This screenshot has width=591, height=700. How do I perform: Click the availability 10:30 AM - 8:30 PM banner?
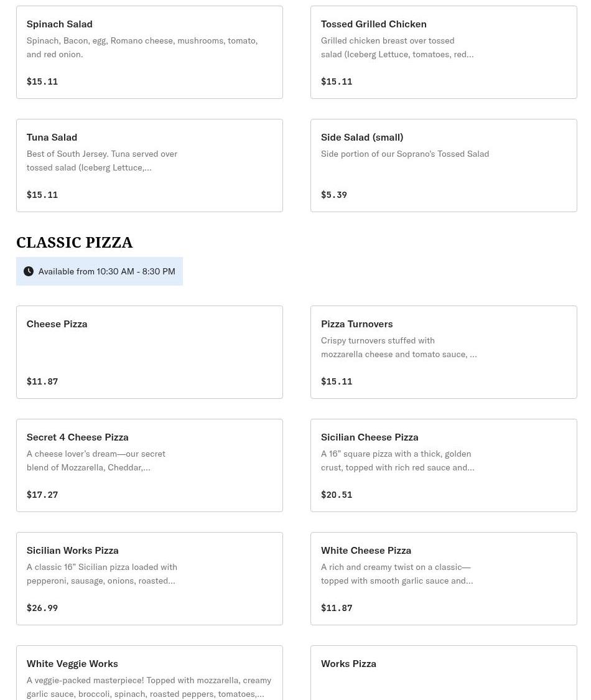(x=106, y=271)
